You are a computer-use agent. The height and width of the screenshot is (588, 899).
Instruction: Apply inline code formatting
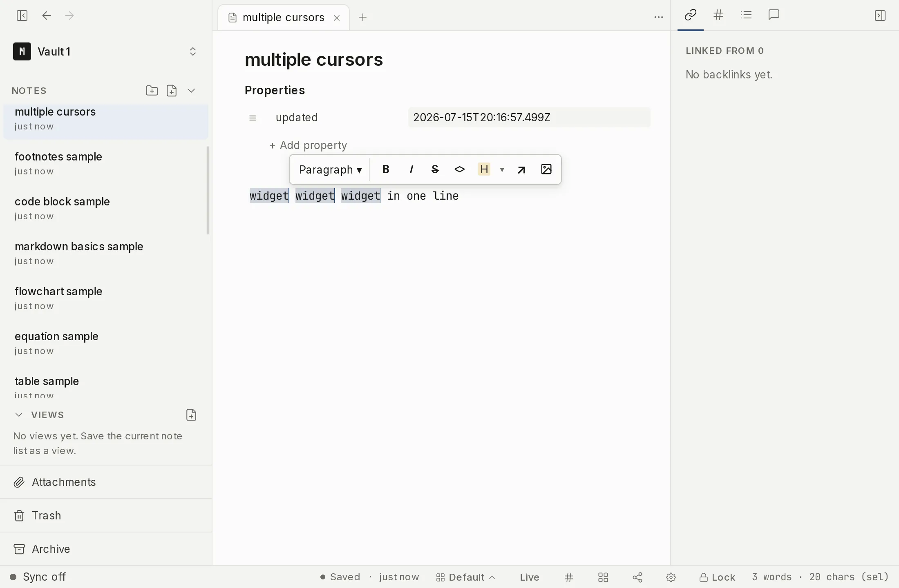pos(460,169)
